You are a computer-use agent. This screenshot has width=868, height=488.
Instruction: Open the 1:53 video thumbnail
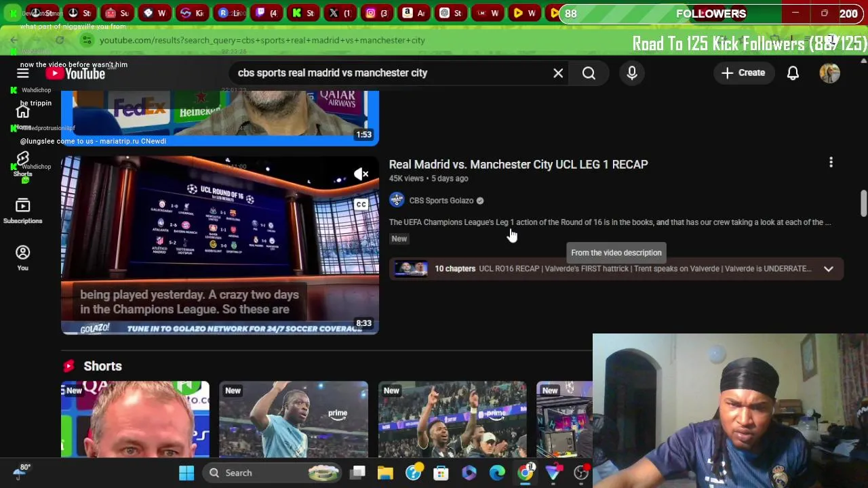(220, 118)
